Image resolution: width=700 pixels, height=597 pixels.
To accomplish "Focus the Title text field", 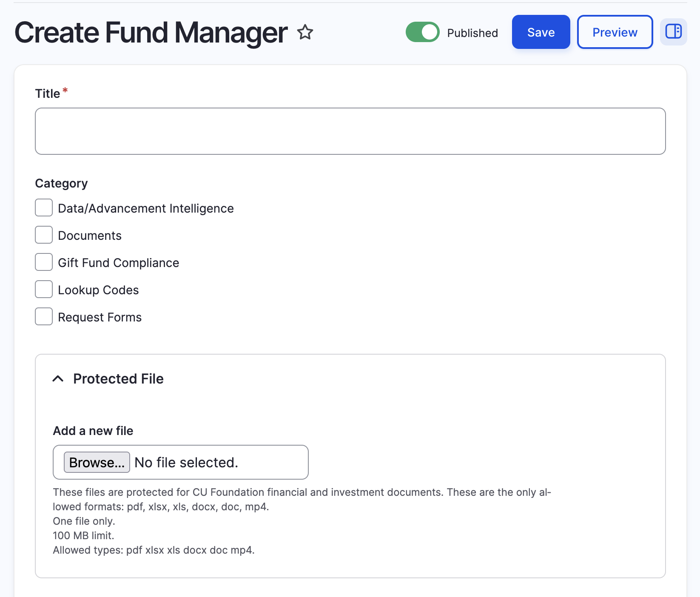I will coord(350,131).
